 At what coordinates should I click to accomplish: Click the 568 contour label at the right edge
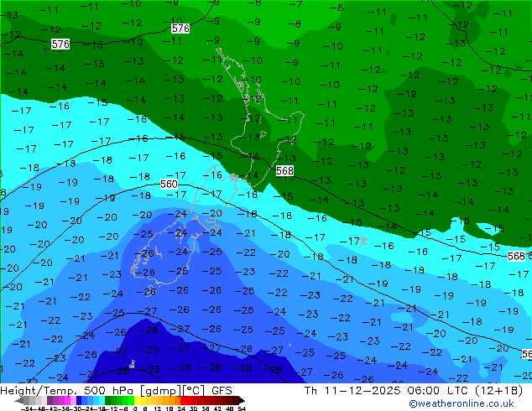516,256
